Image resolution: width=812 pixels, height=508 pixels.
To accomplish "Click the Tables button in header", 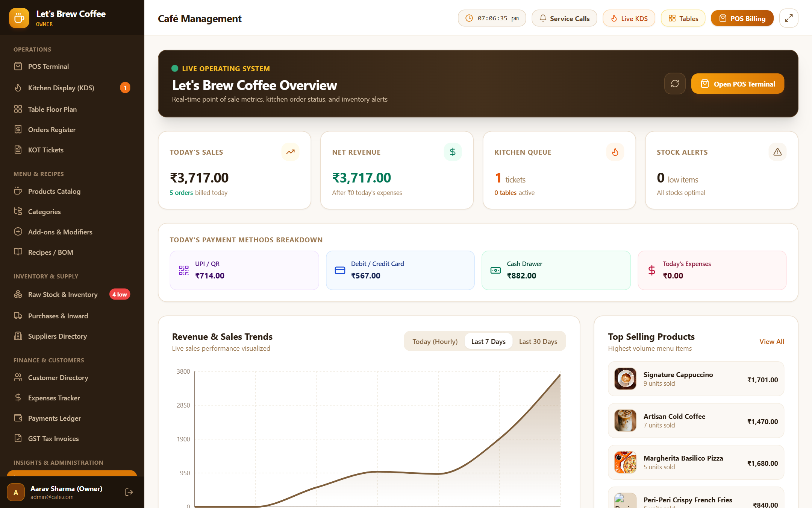I will pyautogui.click(x=683, y=18).
